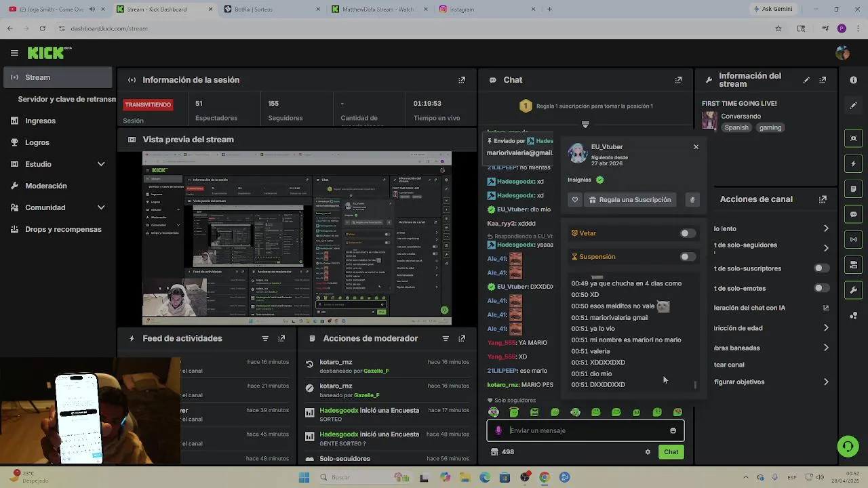The width and height of the screenshot is (868, 488).
Task: Click the gaming tag
Action: 770,127
